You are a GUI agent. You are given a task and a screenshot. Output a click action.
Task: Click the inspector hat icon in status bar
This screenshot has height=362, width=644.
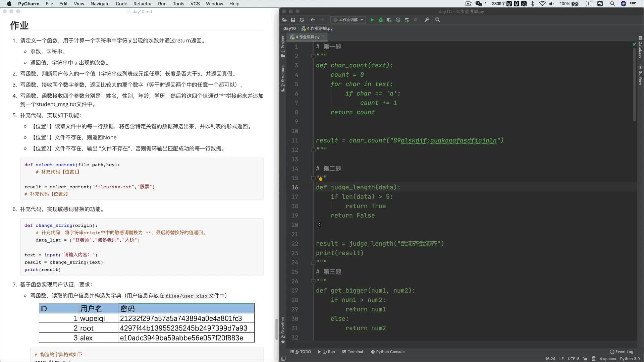pyautogui.click(x=593, y=359)
